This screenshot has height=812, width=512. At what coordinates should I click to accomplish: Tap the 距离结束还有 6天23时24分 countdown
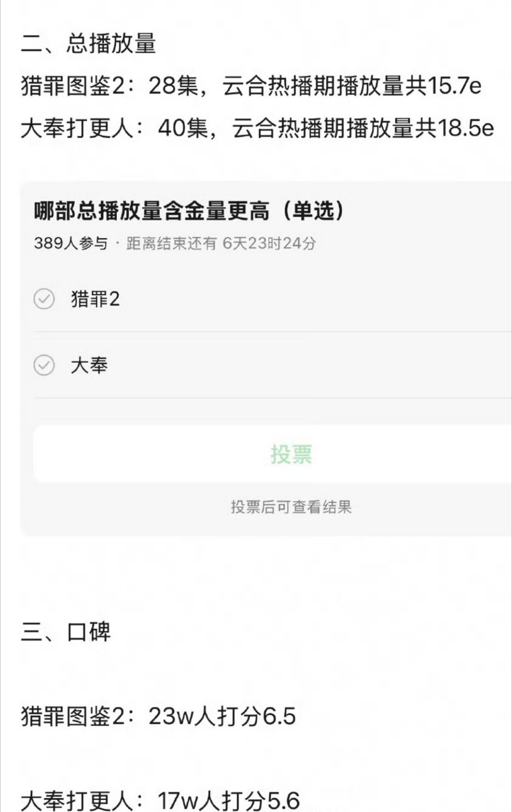tap(221, 243)
